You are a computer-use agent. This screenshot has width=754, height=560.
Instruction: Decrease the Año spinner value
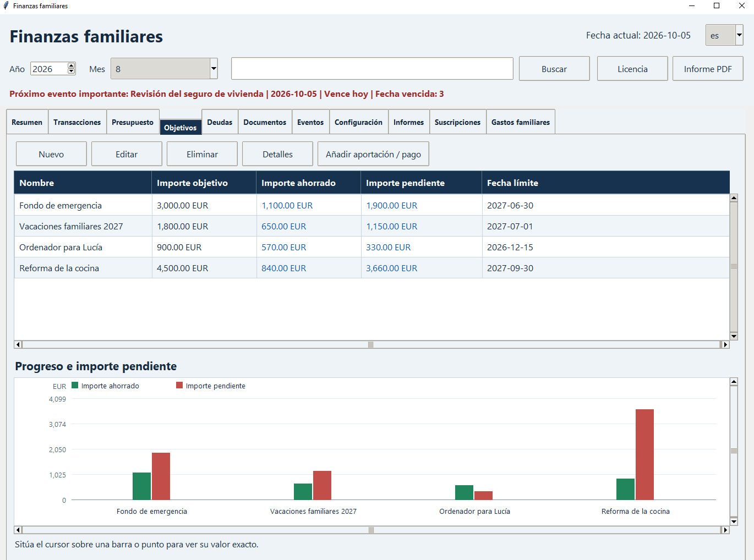tap(72, 72)
